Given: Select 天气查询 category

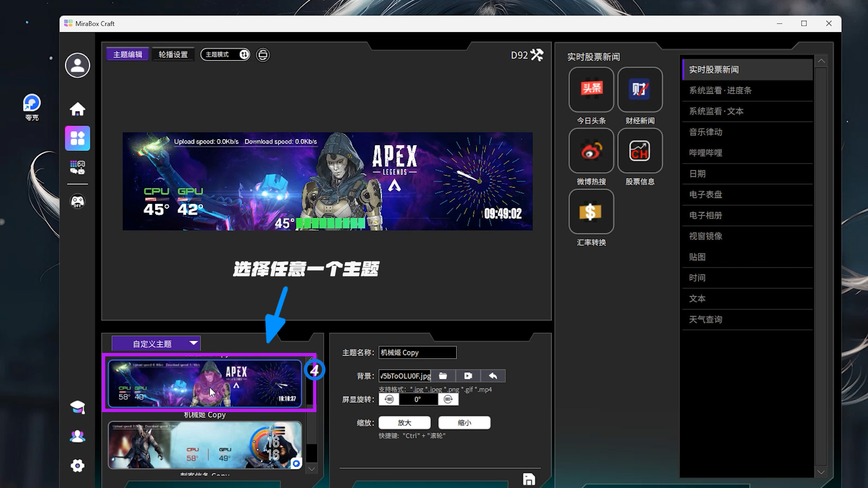Looking at the screenshot, I should pyautogui.click(x=748, y=319).
